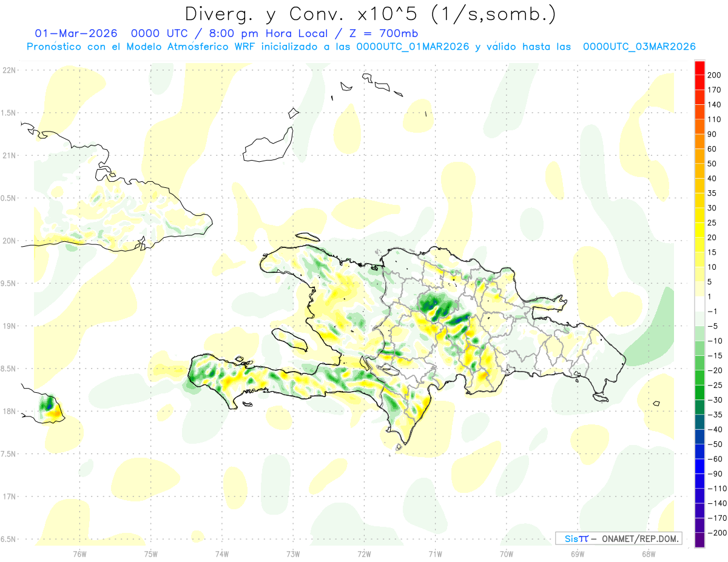Click the "76W" longitude label
The width and height of the screenshot is (728, 562).
click(79, 554)
